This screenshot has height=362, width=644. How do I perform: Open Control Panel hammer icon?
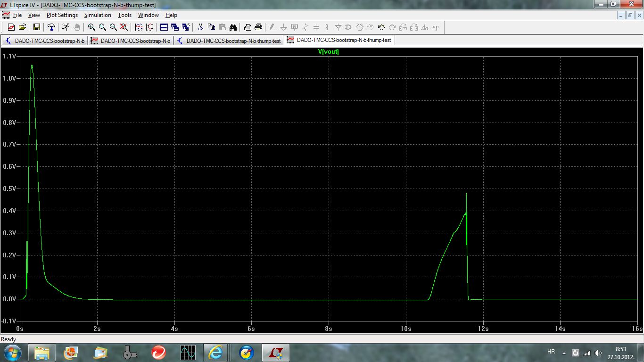(x=51, y=27)
